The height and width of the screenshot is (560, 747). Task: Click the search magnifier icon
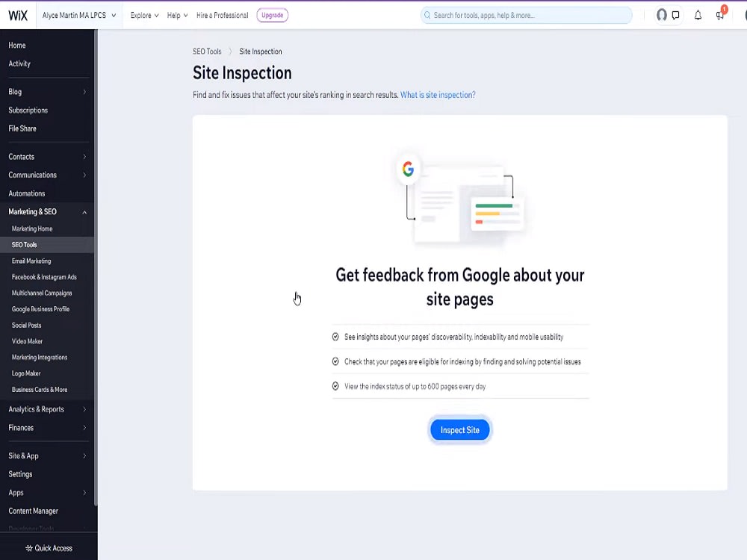(x=427, y=15)
